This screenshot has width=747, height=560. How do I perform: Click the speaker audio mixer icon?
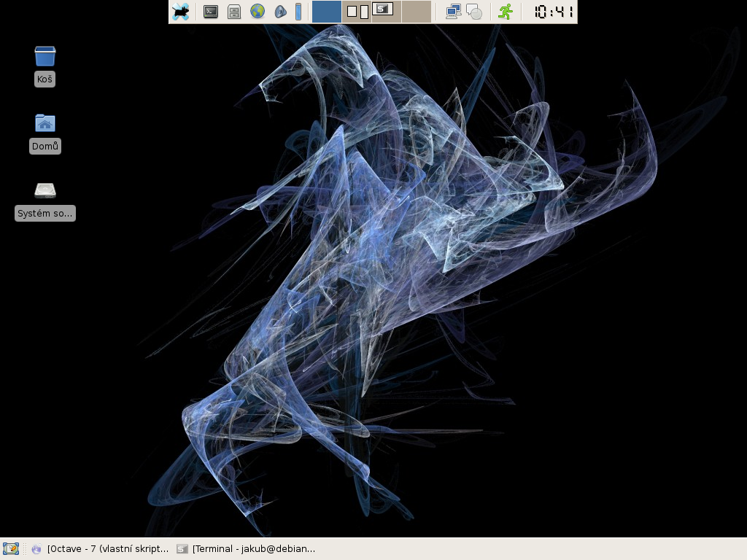pyautogui.click(x=279, y=12)
